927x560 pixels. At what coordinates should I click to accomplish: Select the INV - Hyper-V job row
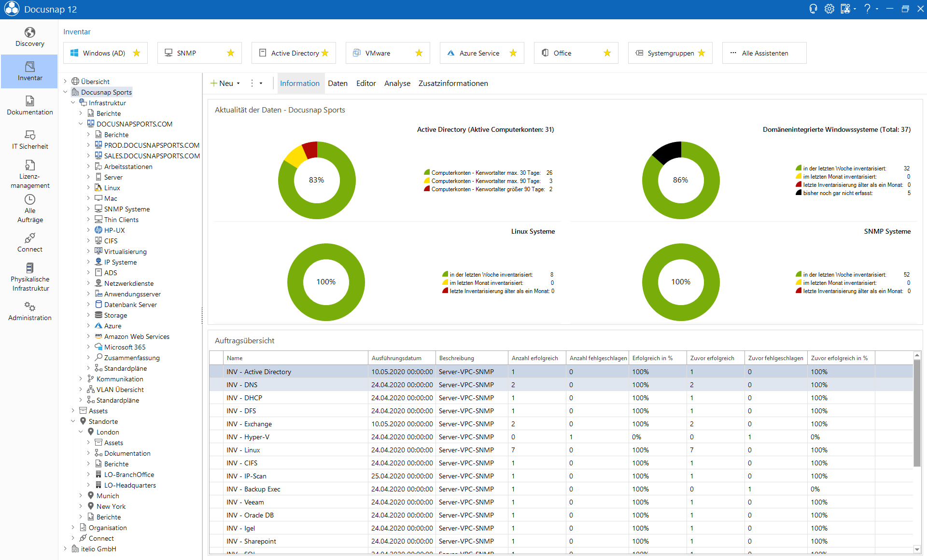point(561,437)
